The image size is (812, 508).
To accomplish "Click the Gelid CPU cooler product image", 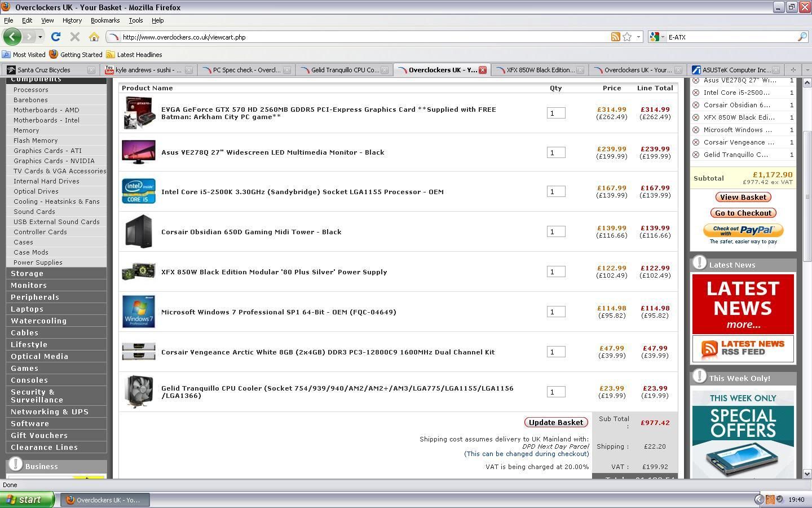I will point(139,392).
